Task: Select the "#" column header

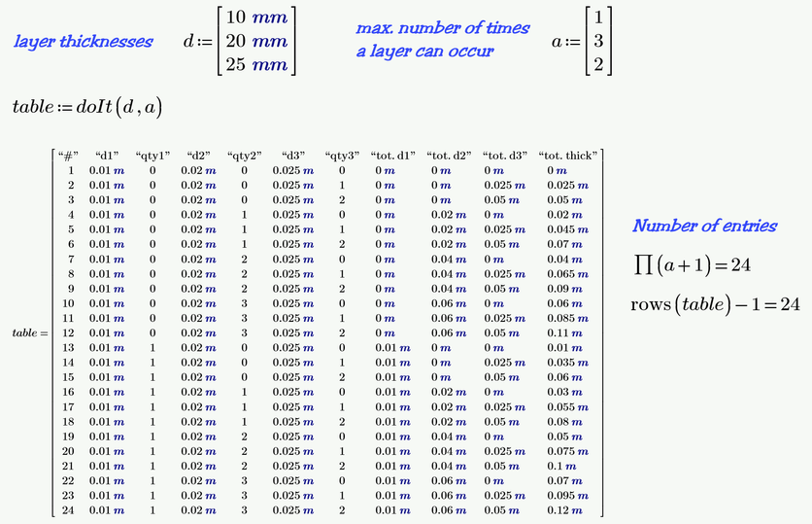Action: [68, 156]
